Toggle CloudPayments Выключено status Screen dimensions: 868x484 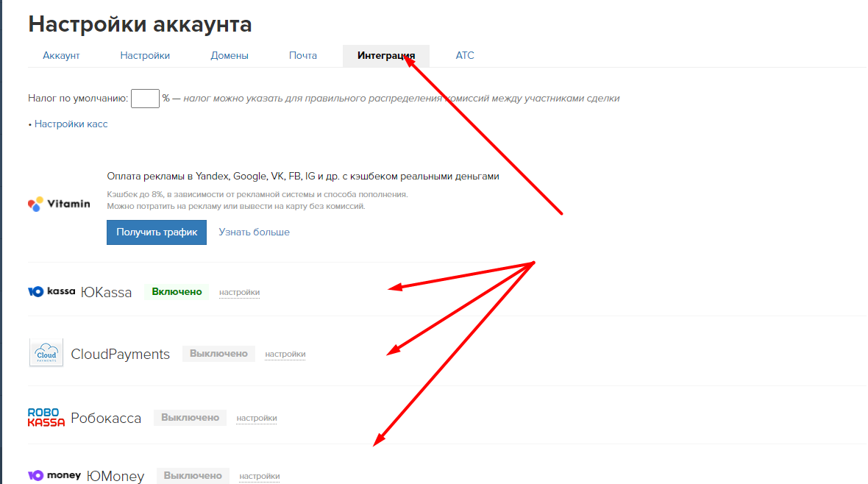point(218,353)
